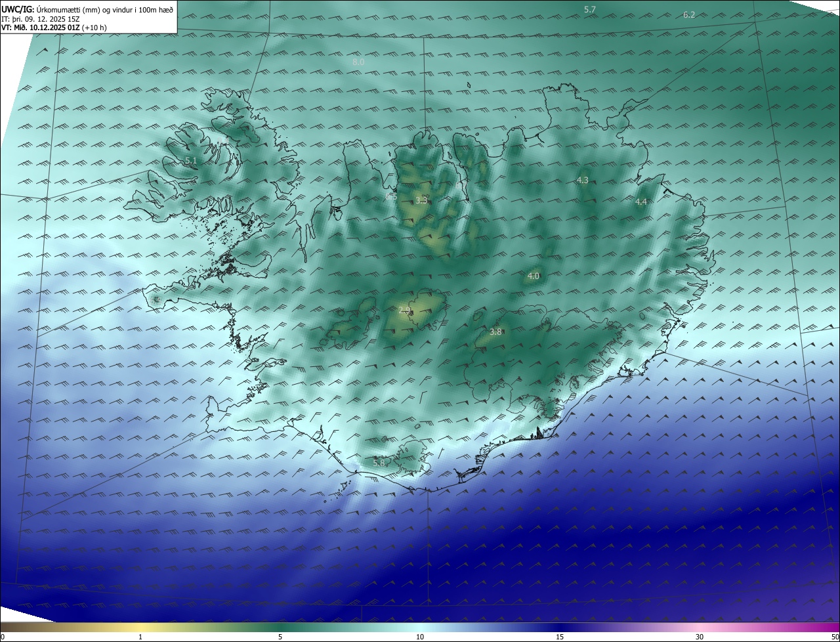
Task: Click the 4.3 value label on the map
Action: pos(583,180)
